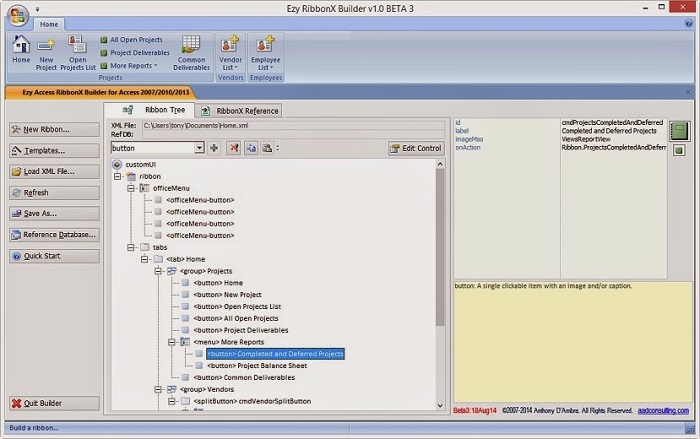Screen dimensions: 700x439
Task: Select <button> Completed and Deferred Projects
Action: (x=275, y=354)
